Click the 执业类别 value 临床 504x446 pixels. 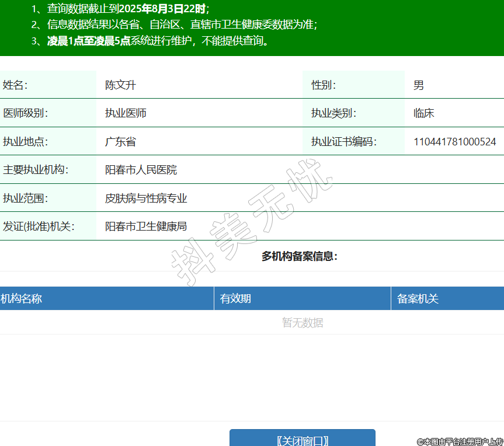[x=423, y=113]
